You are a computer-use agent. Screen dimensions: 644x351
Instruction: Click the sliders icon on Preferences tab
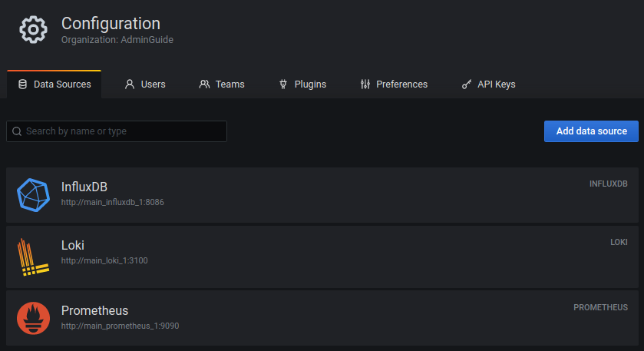[365, 84]
